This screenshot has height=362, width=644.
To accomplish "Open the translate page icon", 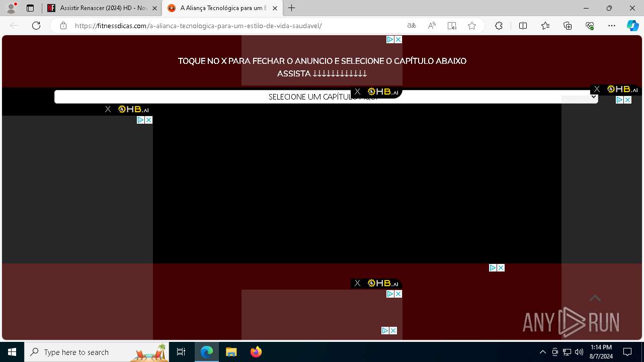I will click(412, 26).
